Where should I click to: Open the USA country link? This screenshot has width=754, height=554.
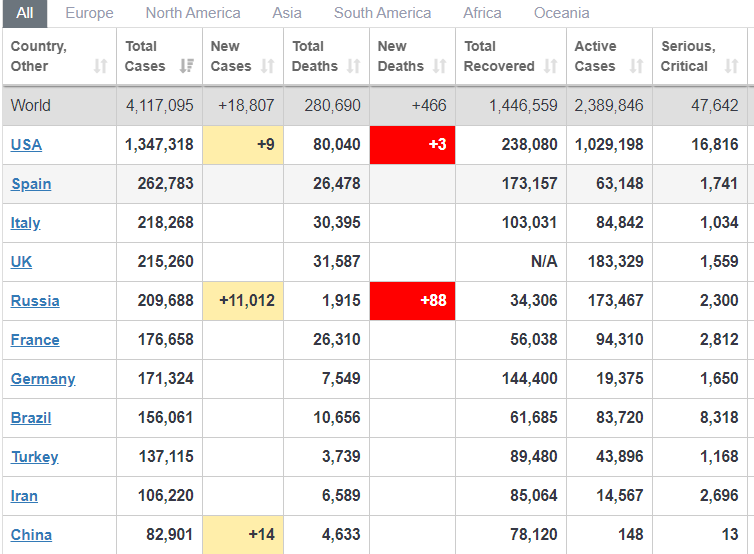tap(26, 145)
